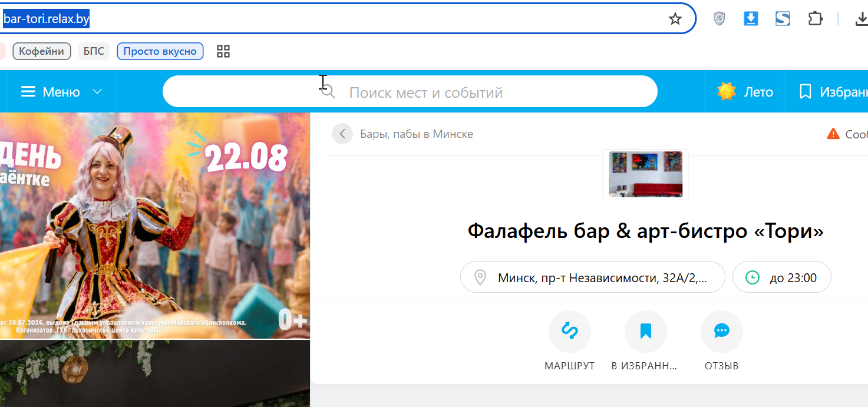Open the 22.08 festival banner ad
This screenshot has width=868, height=407.
point(155,226)
